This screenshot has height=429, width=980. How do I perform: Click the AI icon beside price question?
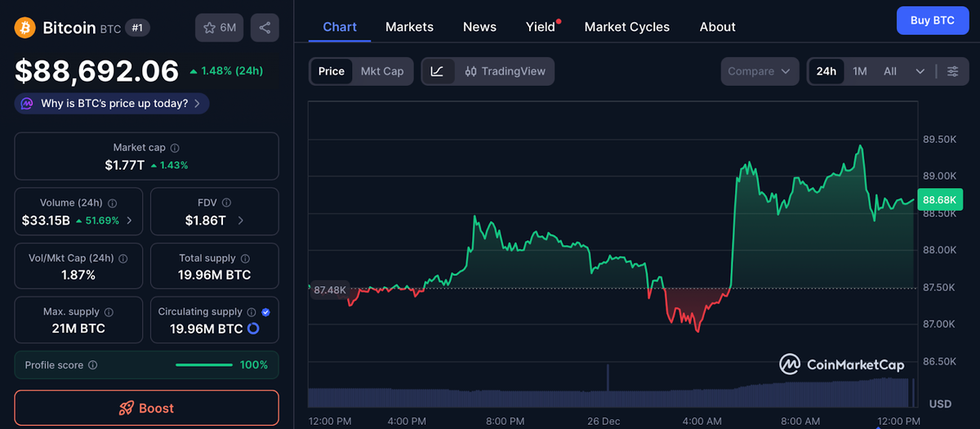tap(27, 104)
